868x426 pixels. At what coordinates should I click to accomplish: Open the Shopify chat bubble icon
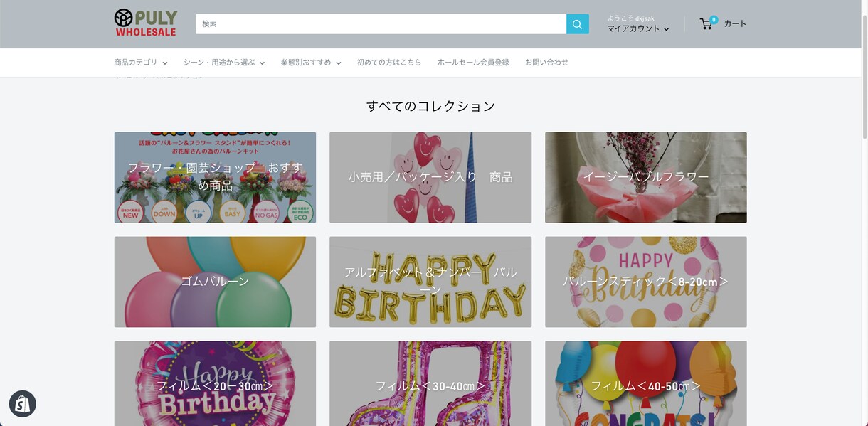click(x=22, y=404)
